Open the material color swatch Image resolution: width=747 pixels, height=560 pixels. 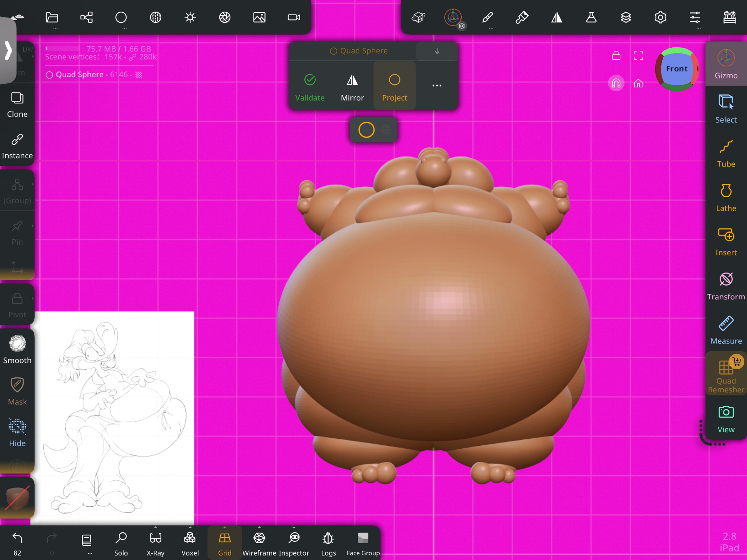pyautogui.click(x=17, y=498)
